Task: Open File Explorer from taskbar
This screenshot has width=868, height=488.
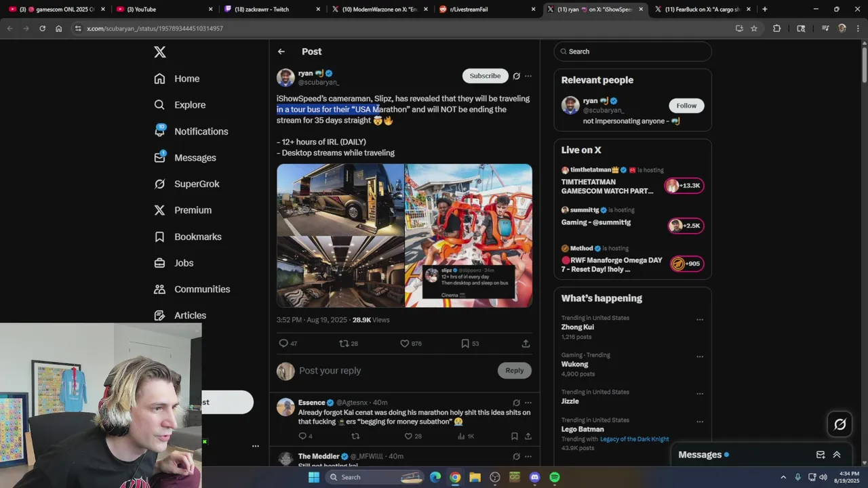Action: 475,477
